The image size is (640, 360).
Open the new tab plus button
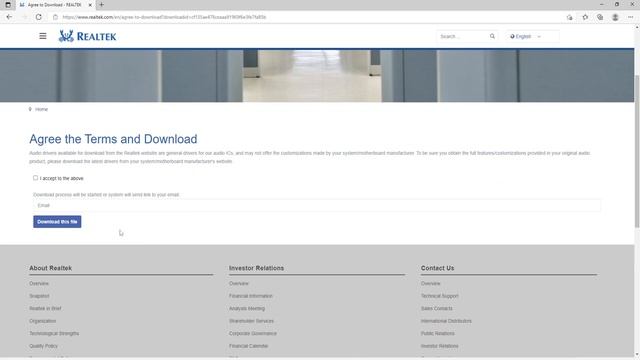tap(102, 5)
